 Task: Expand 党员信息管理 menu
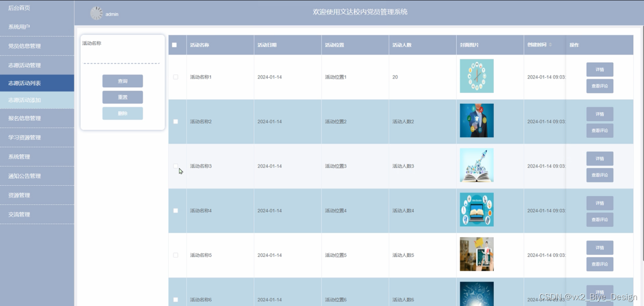click(37, 46)
